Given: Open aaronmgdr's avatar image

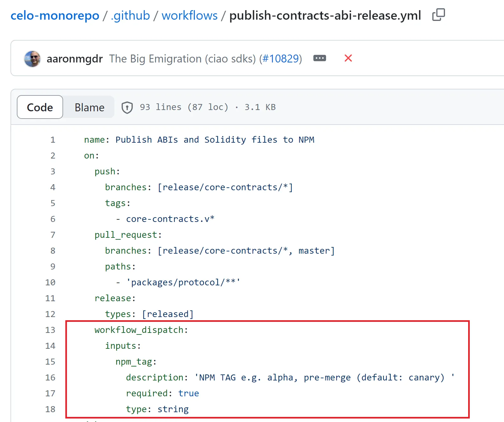Looking at the screenshot, I should pyautogui.click(x=32, y=59).
